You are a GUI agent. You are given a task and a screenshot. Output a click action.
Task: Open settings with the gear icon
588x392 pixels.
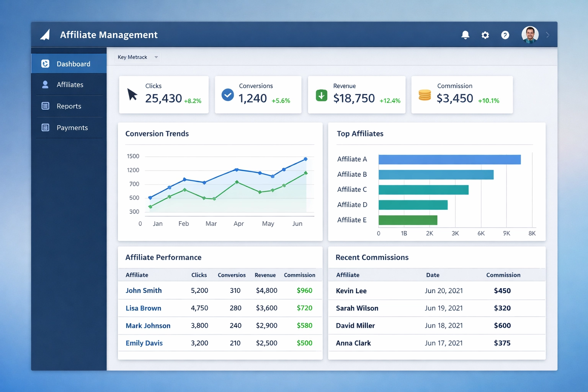(485, 35)
